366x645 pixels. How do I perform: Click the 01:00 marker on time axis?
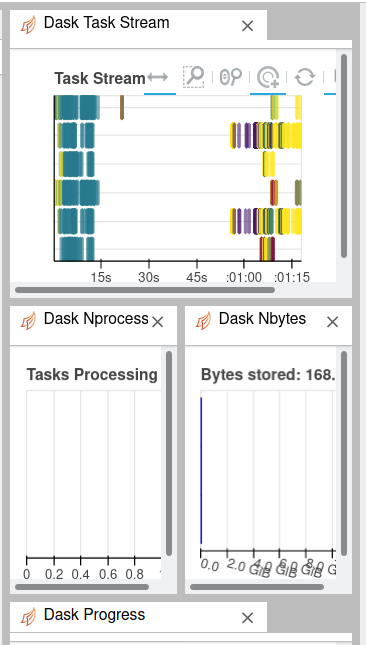tap(244, 277)
